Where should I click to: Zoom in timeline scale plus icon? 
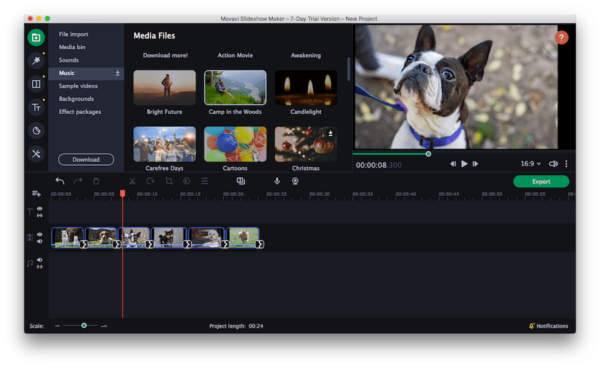click(x=104, y=326)
